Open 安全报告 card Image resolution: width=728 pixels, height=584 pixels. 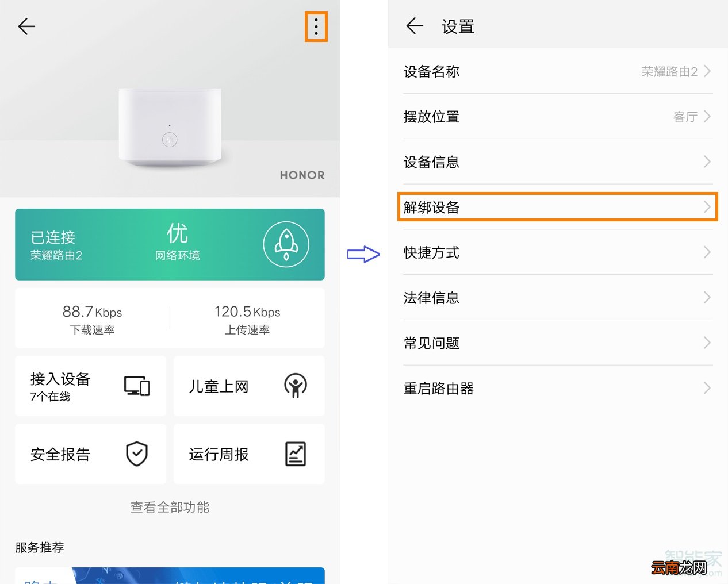pos(90,454)
